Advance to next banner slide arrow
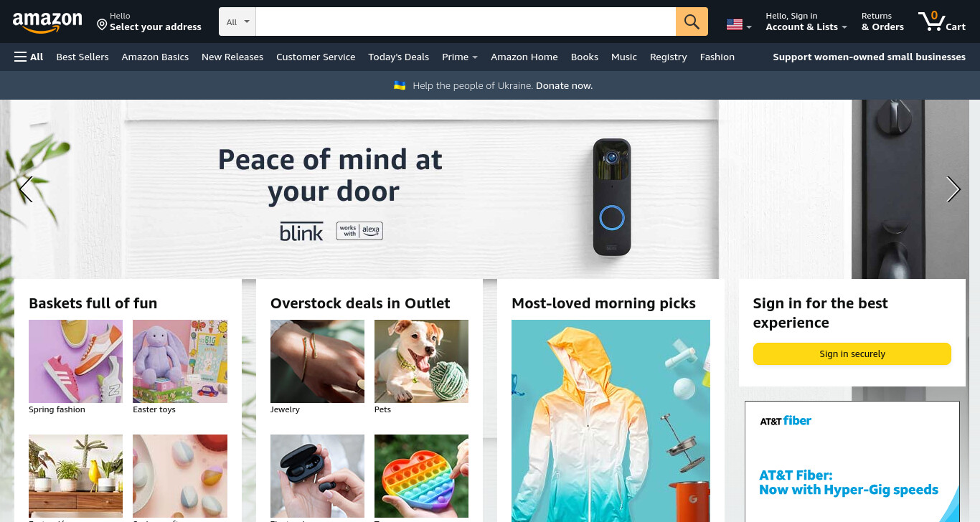Image resolution: width=980 pixels, height=522 pixels. (x=953, y=189)
